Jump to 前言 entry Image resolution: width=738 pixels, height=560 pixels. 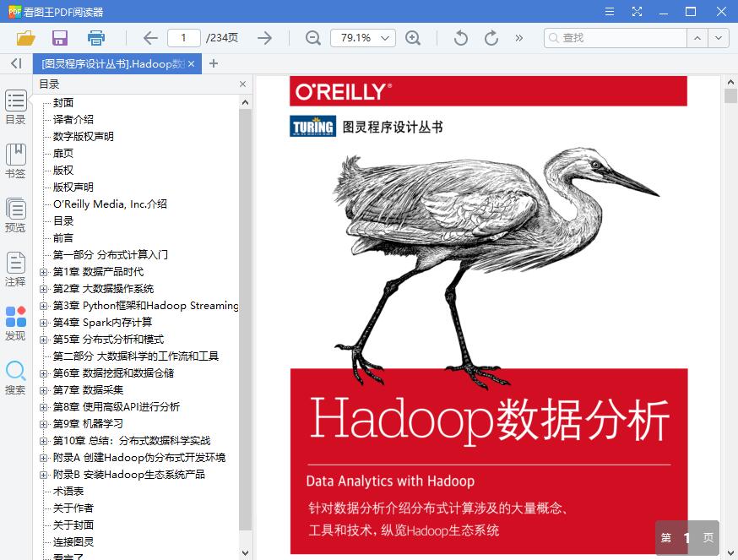point(63,238)
